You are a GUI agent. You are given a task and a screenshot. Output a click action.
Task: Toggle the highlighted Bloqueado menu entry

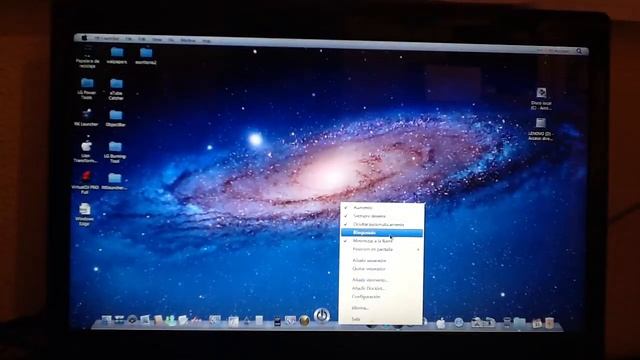pyautogui.click(x=382, y=233)
